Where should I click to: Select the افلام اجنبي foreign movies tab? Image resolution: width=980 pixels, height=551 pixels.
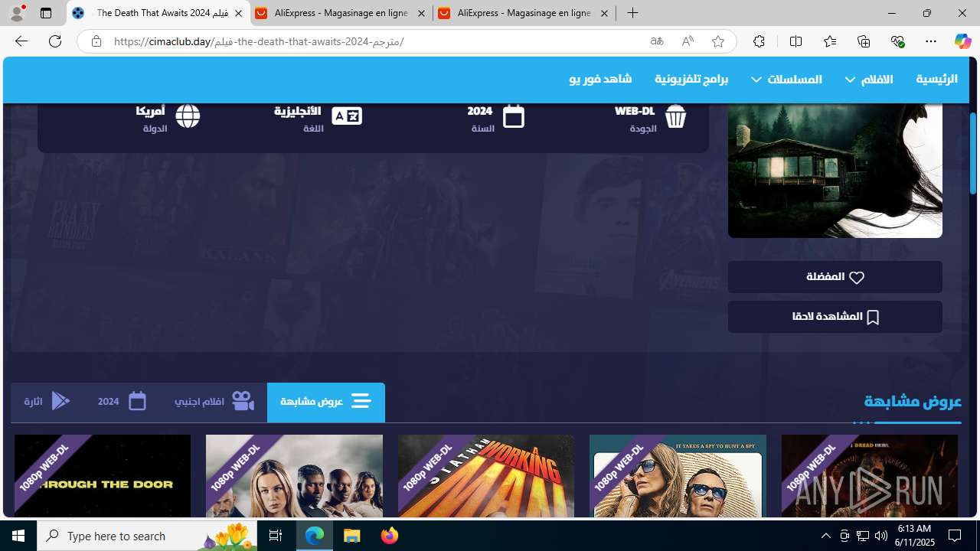coord(214,402)
